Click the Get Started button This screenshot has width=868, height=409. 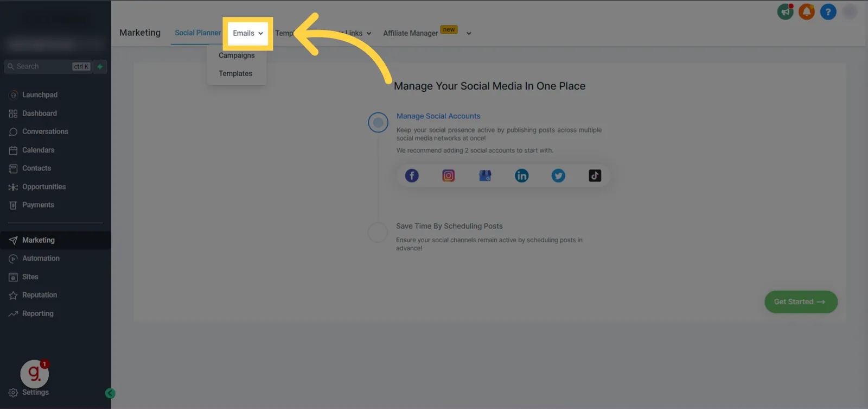pos(801,301)
